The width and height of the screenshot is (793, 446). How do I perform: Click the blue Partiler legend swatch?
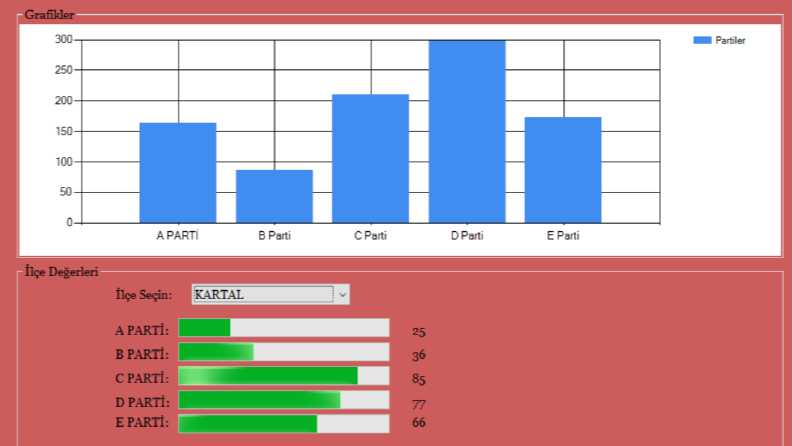click(702, 40)
